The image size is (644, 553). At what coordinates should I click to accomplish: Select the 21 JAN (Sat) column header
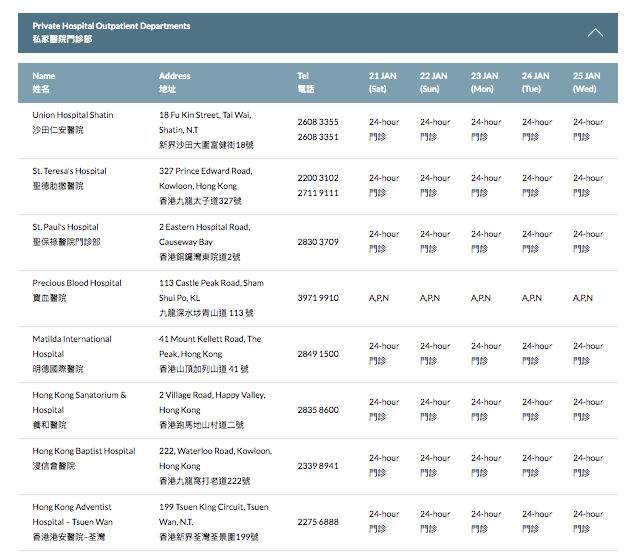[382, 82]
